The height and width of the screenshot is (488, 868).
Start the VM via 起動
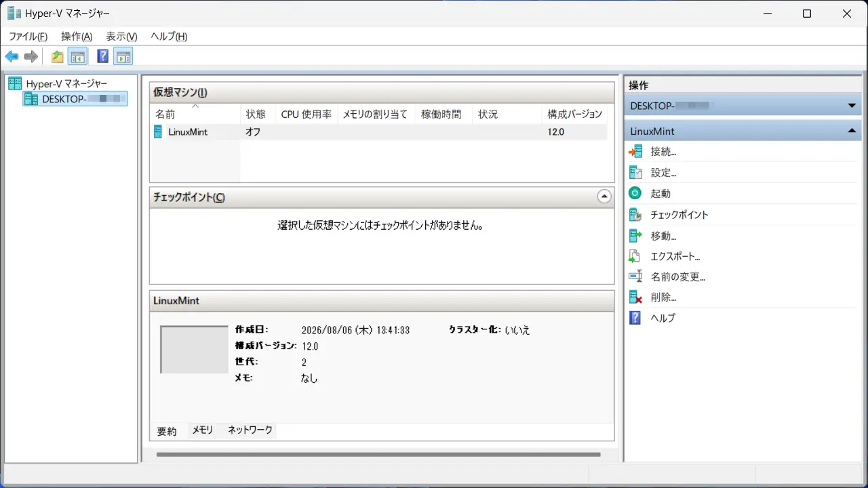tap(660, 193)
